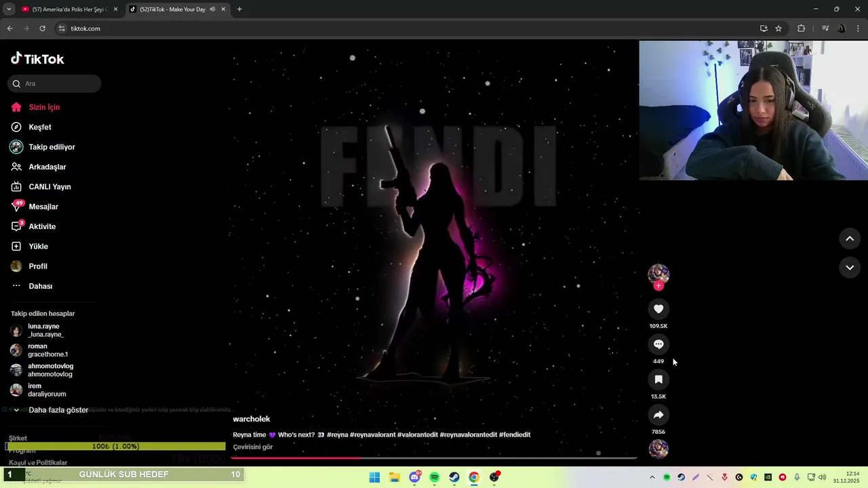
Task: Open volume control in system tray
Action: 823,477
